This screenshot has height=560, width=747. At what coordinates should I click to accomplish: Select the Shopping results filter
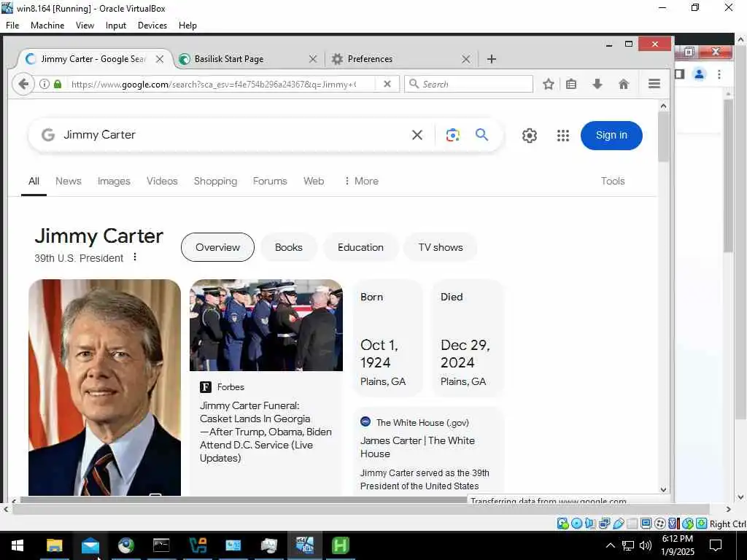point(215,181)
